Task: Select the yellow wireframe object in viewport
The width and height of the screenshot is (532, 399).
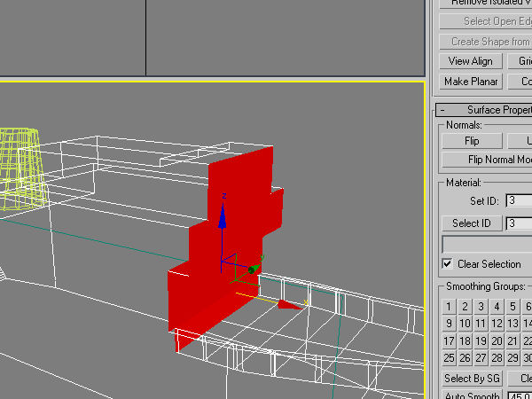Action: [21, 169]
